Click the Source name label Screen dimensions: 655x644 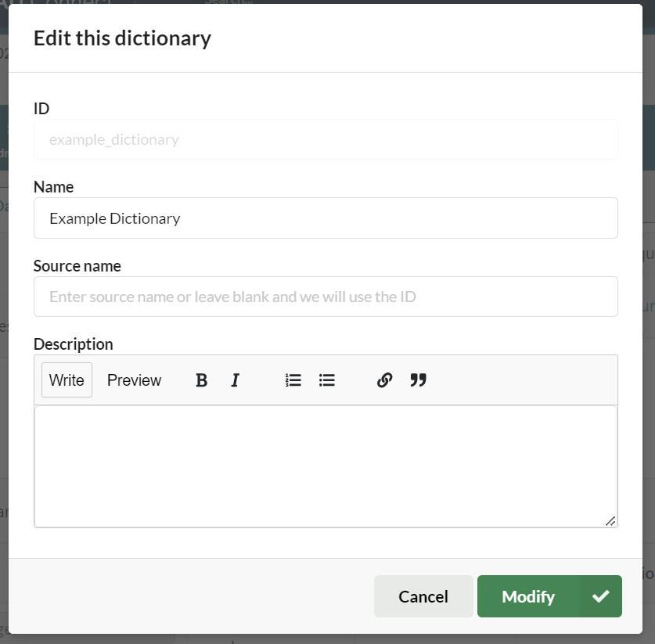coord(77,266)
